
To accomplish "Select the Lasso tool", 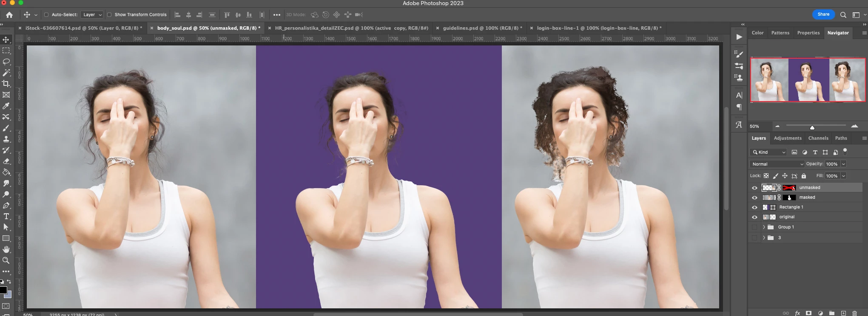I will click(6, 62).
